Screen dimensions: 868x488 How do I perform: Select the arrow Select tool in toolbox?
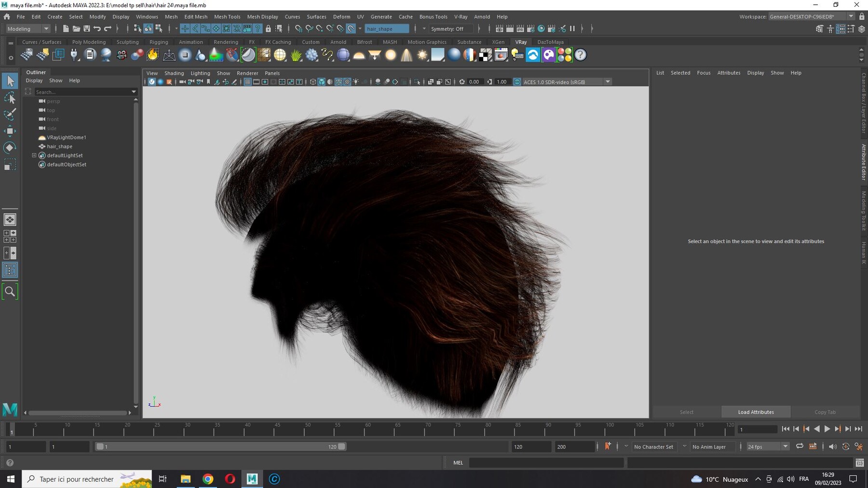click(10, 81)
